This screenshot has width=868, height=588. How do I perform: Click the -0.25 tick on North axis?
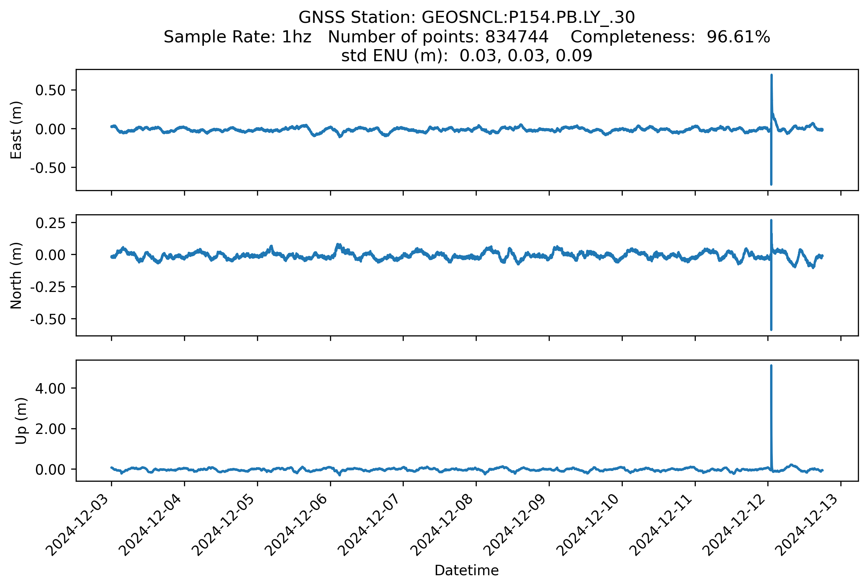[48, 287]
